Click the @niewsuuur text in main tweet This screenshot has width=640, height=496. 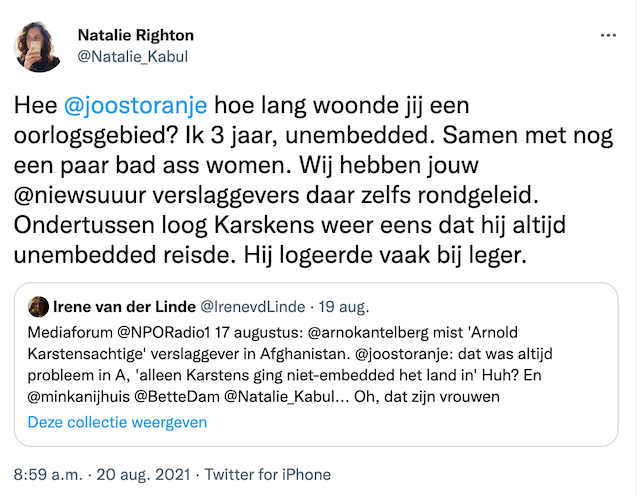(x=80, y=196)
